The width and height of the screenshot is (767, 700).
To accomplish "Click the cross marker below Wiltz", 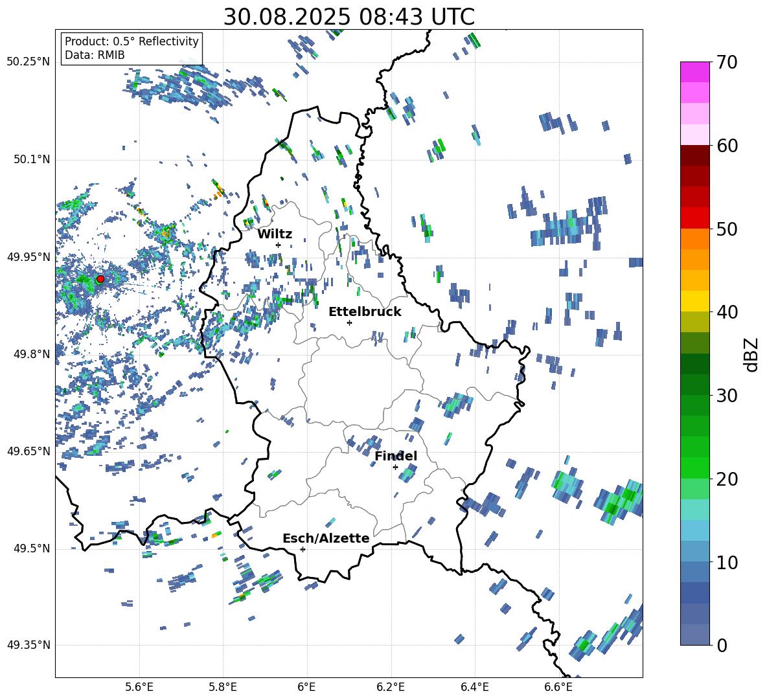I will pyautogui.click(x=279, y=245).
